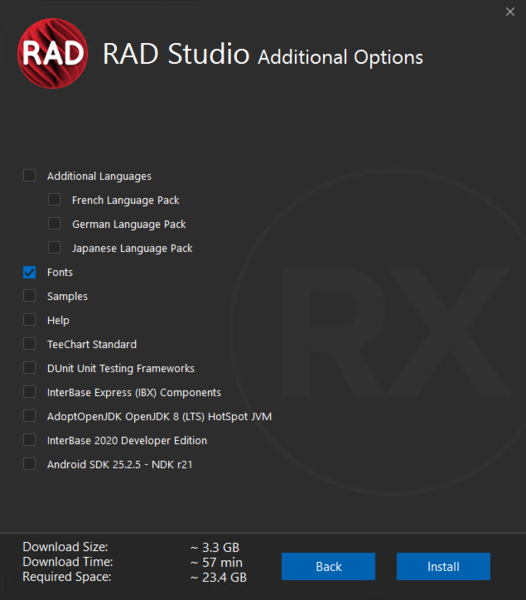Close the installer window
The width and height of the screenshot is (526, 600).
click(x=510, y=12)
